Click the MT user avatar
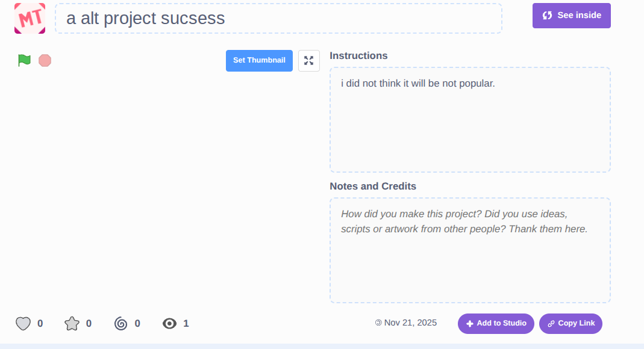The height and width of the screenshot is (349, 644). (30, 18)
